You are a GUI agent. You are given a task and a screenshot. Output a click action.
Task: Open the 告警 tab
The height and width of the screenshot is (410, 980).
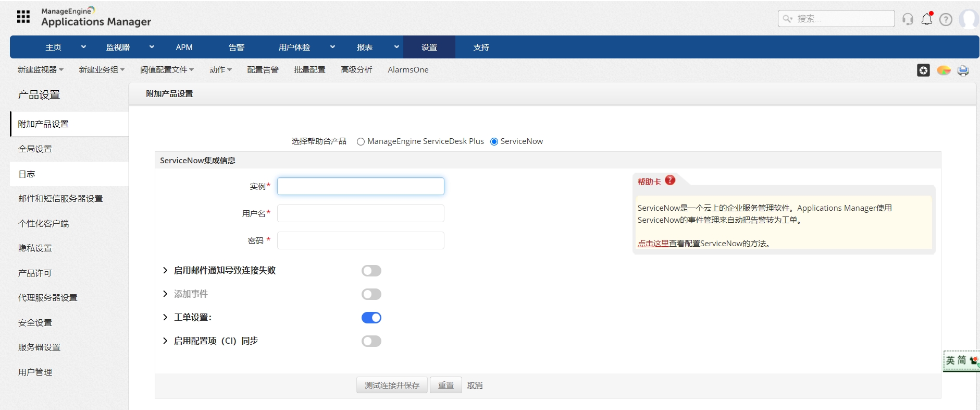[237, 47]
